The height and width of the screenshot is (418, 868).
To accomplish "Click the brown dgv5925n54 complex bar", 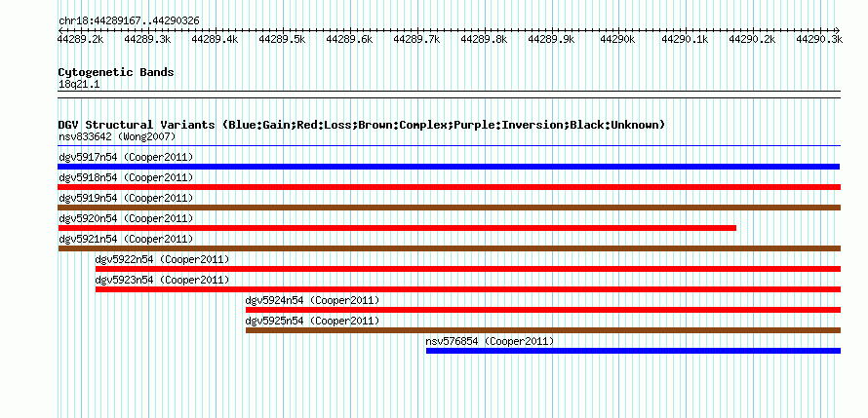I will point(543,330).
